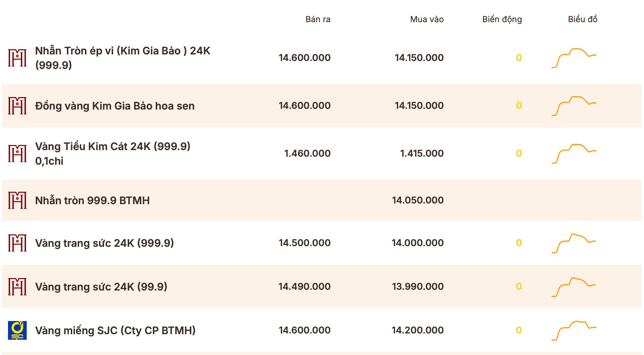Click the Biểu đồ column header
Viewport: 644px width, 355px height.
(583, 19)
